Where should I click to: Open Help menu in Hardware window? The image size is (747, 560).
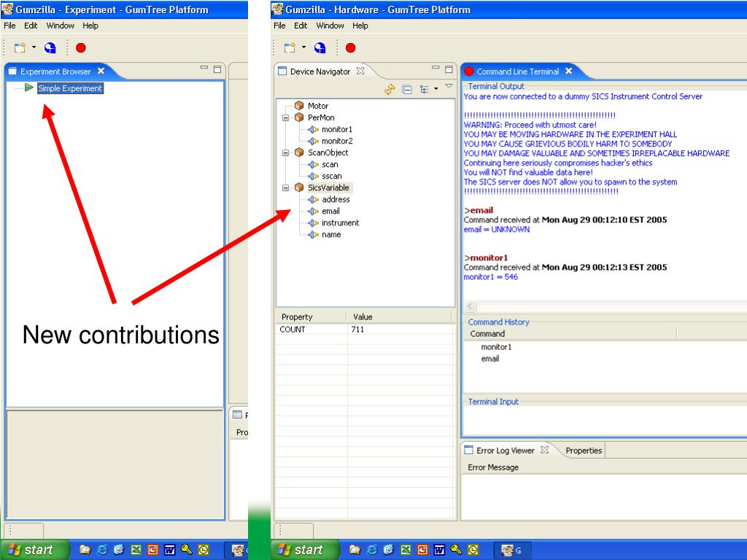coord(360,26)
